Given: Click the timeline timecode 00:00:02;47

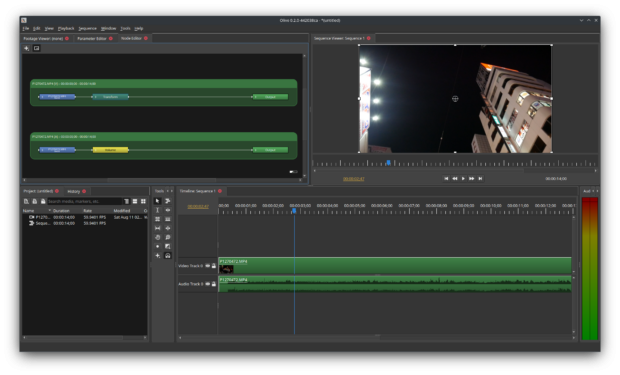Looking at the screenshot, I should pyautogui.click(x=198, y=206).
